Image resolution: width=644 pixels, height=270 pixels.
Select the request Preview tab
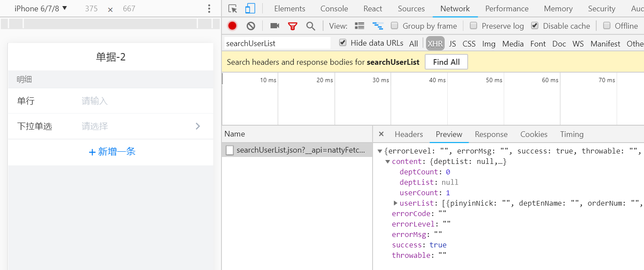point(449,134)
